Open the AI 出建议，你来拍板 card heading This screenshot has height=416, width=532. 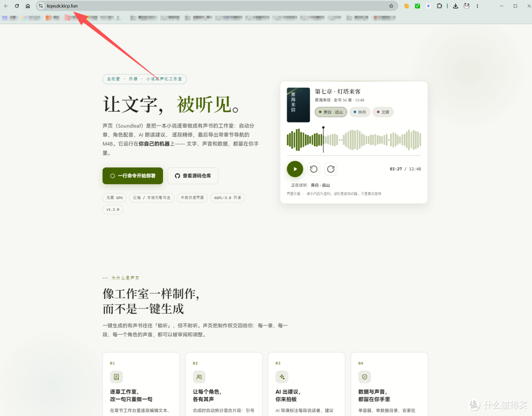pyautogui.click(x=288, y=395)
